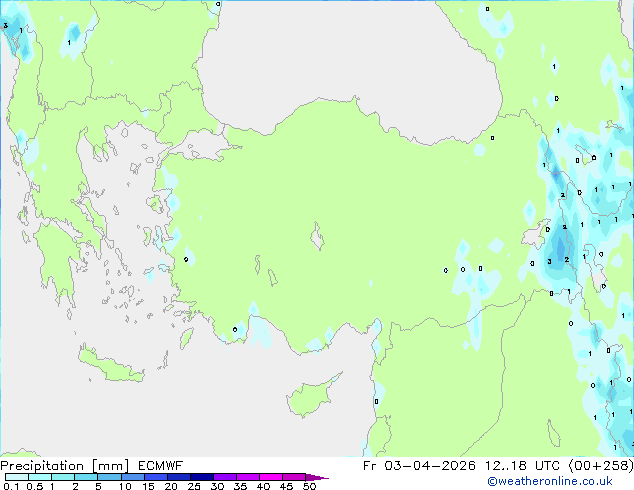Screen dimensions: 634x490
Task: Click the "12..18 UTC" time range text
Action: [523, 466]
